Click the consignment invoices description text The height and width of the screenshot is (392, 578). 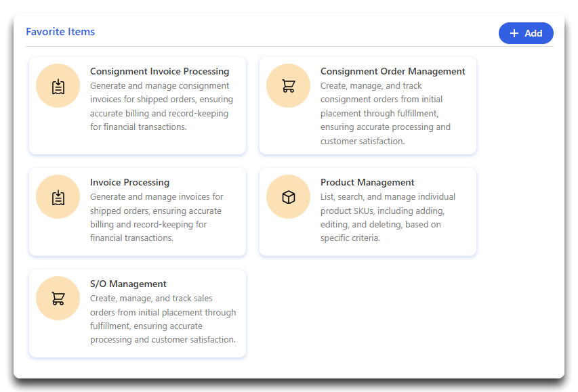161,106
